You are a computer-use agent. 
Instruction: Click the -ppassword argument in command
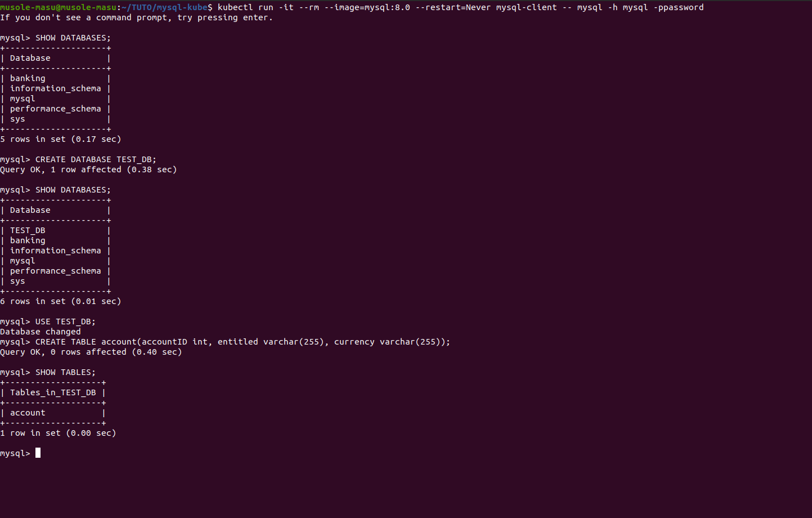pyautogui.click(x=678, y=7)
